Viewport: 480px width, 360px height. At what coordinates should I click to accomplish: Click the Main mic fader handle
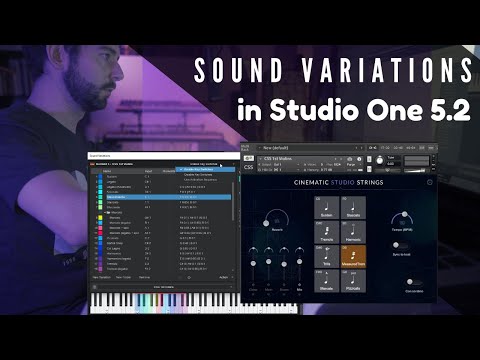coord(269,262)
